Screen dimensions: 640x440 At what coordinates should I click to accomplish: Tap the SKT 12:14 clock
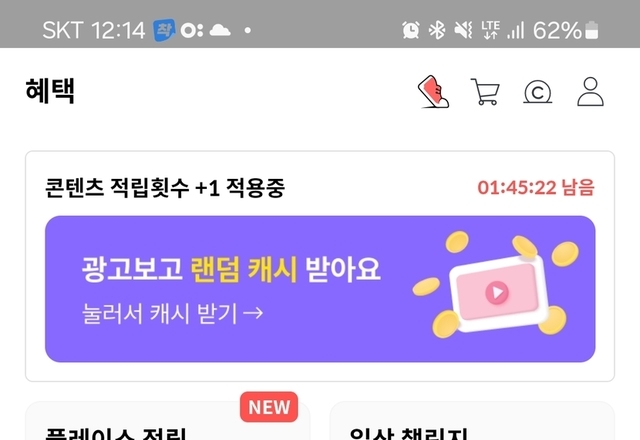point(94,30)
